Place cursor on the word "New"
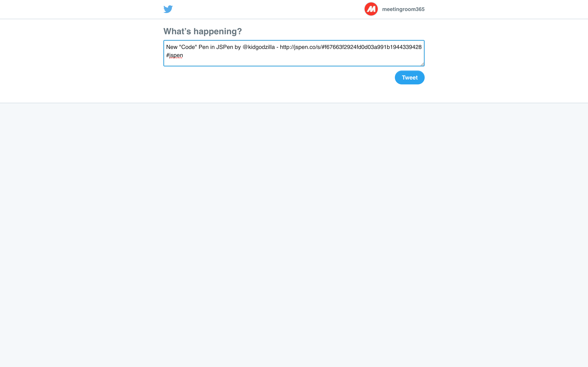 [x=172, y=47]
